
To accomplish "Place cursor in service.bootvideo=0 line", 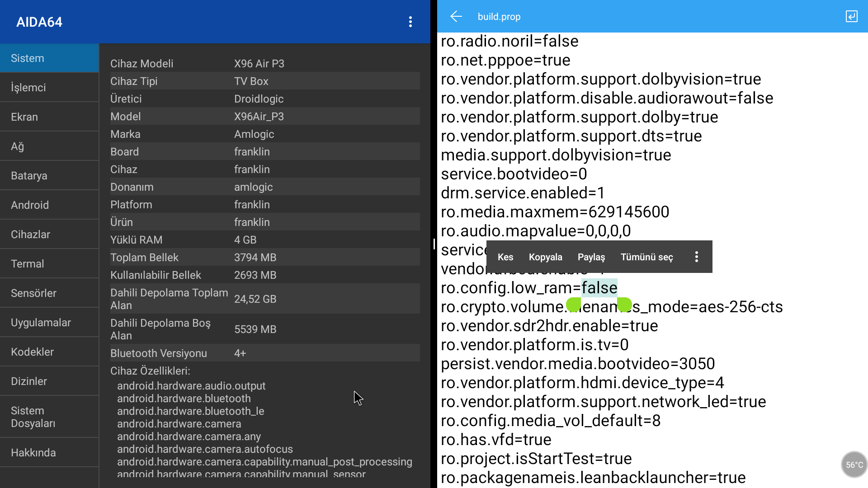I will tap(514, 174).
